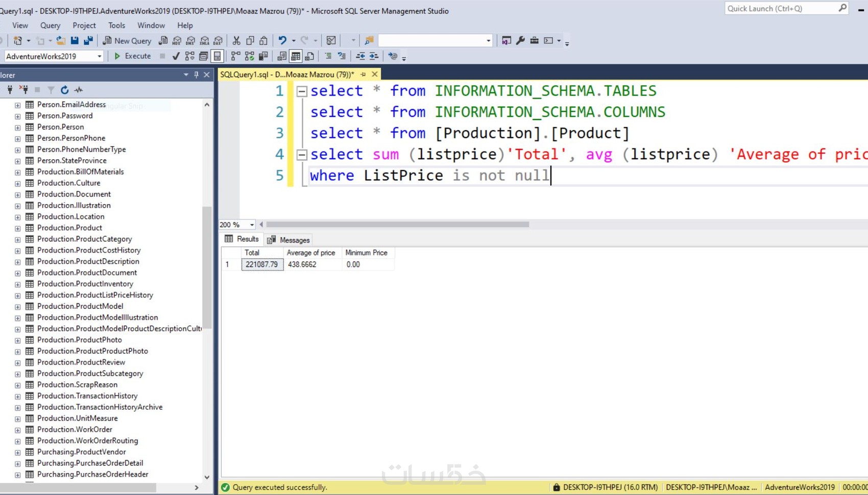Viewport: 868px width, 495px height.
Task: Select Results to Text mode
Action: click(x=282, y=56)
